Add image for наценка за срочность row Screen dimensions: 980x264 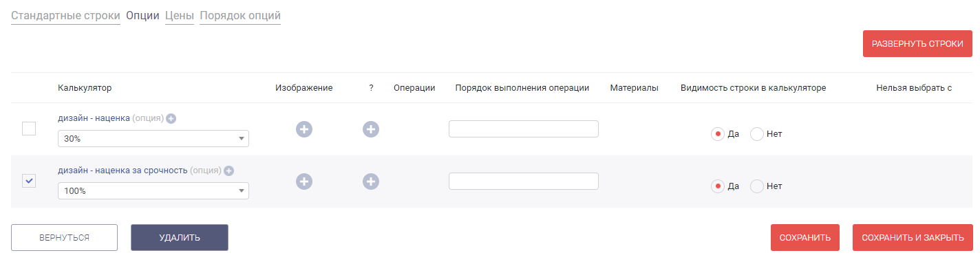pos(304,181)
